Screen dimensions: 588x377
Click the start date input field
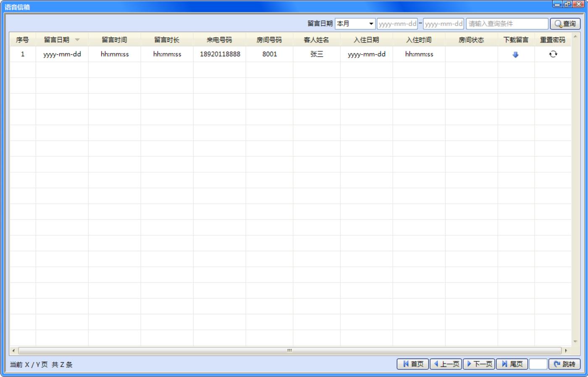397,24
